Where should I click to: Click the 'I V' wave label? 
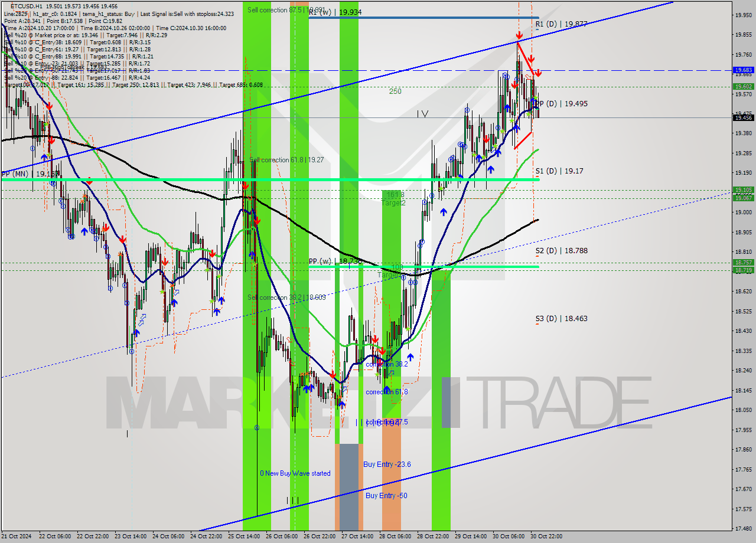pos(422,113)
